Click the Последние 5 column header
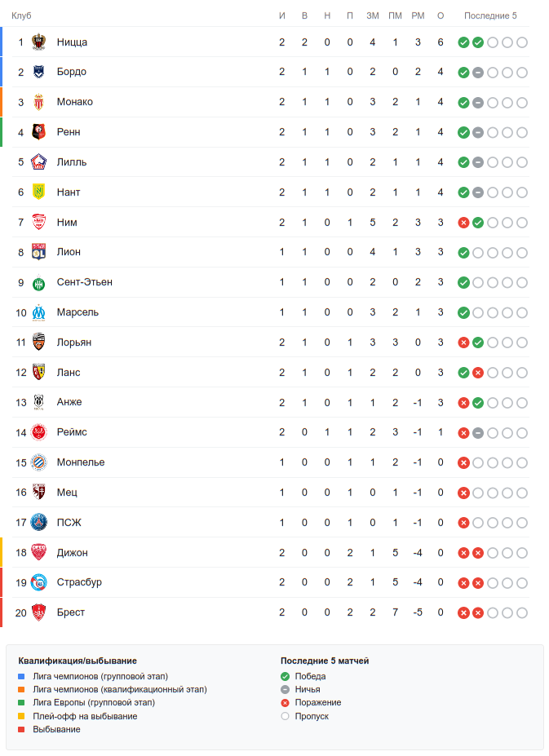This screenshot has height=756, width=549. (490, 15)
